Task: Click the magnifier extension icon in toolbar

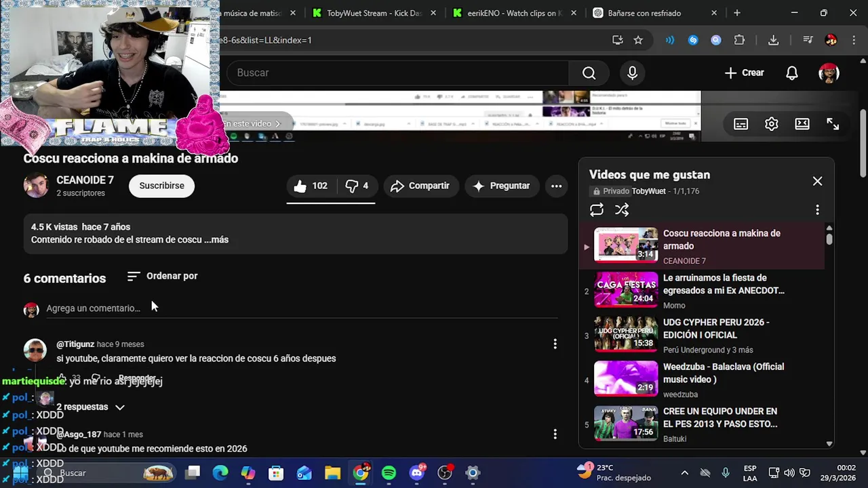Action: 716,40
